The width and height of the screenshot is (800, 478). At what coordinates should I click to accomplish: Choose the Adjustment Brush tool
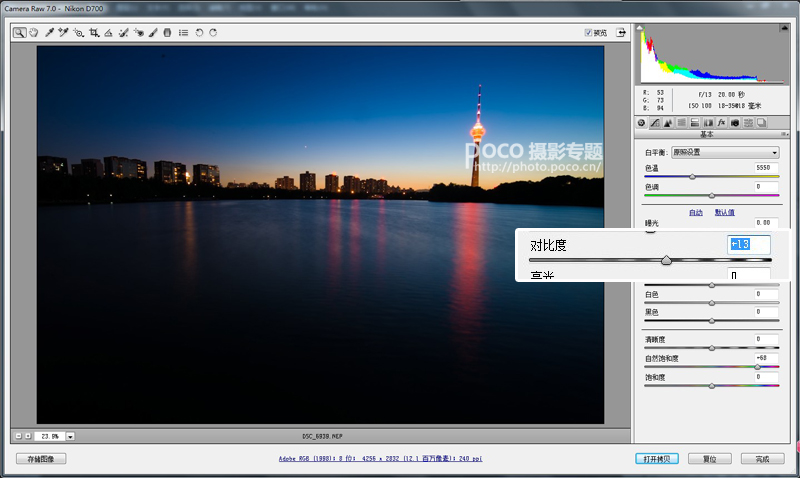(x=153, y=33)
